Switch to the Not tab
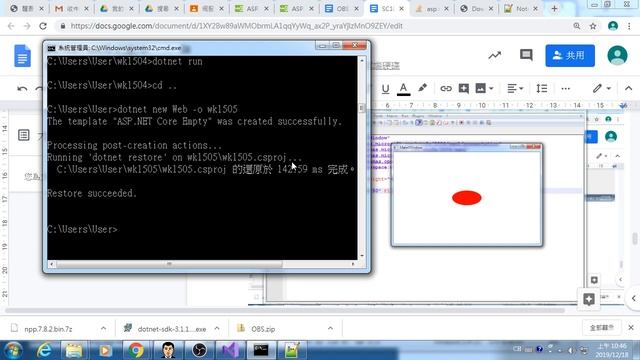The image size is (640, 360). pyautogui.click(x=521, y=9)
